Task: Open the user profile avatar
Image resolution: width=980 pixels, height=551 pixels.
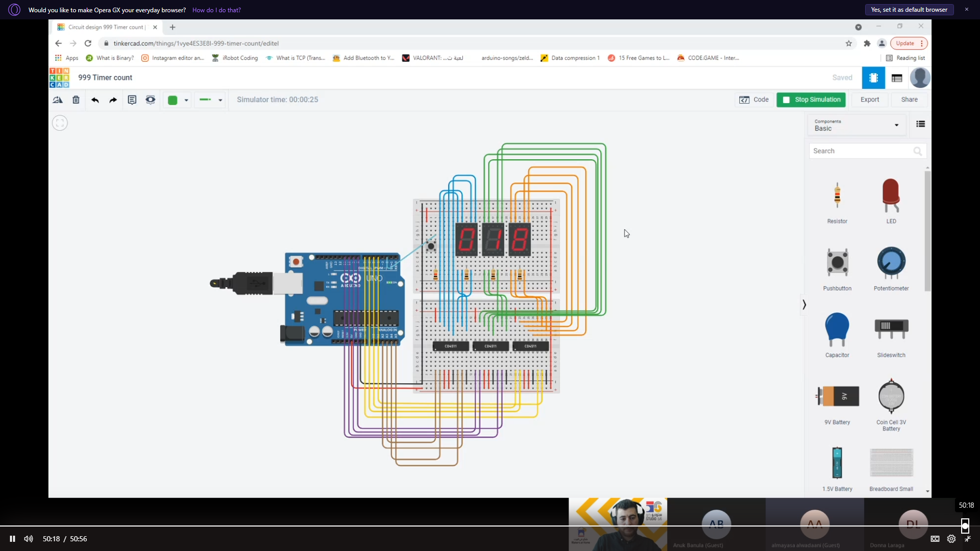Action: [920, 78]
